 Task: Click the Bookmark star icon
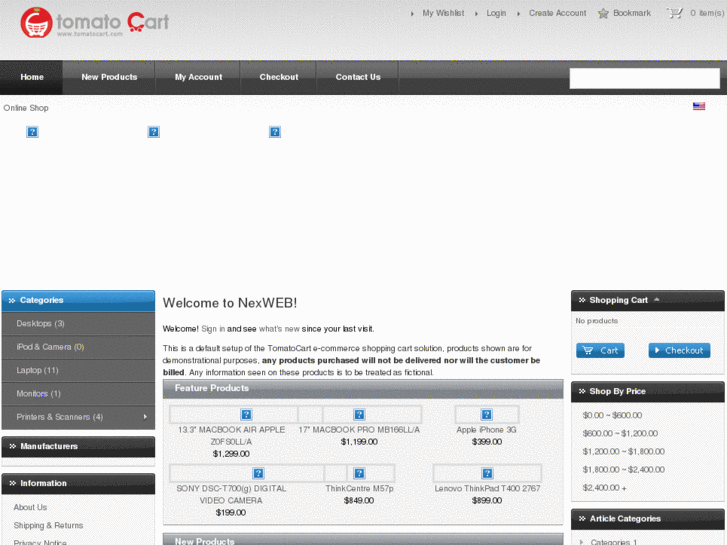coord(603,13)
